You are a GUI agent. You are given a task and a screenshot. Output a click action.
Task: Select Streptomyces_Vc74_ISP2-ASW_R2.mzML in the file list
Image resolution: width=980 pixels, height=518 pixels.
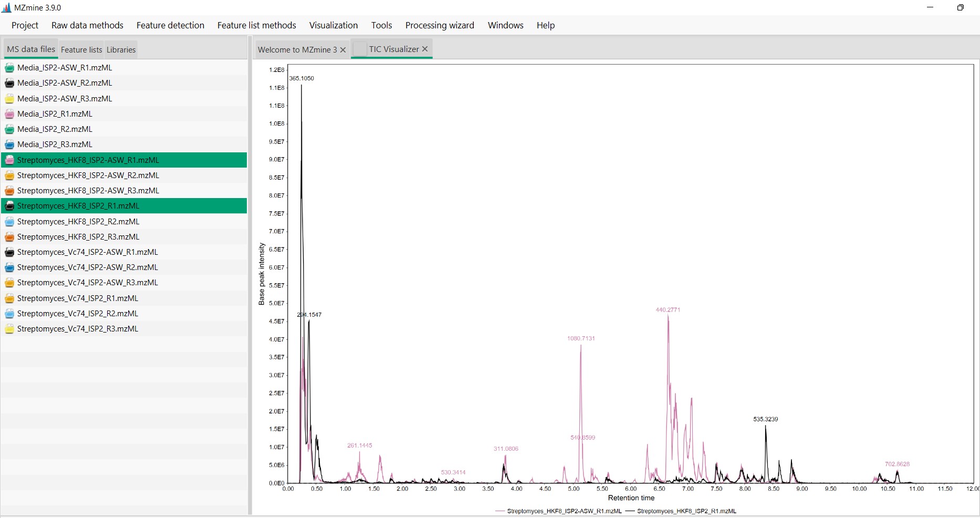pyautogui.click(x=87, y=267)
